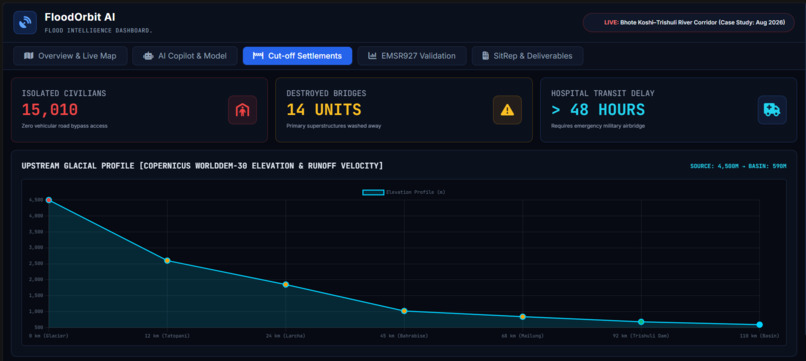Switch to the AI Copilot & Model tab
Viewport: 806px width, 361px height.
point(185,56)
